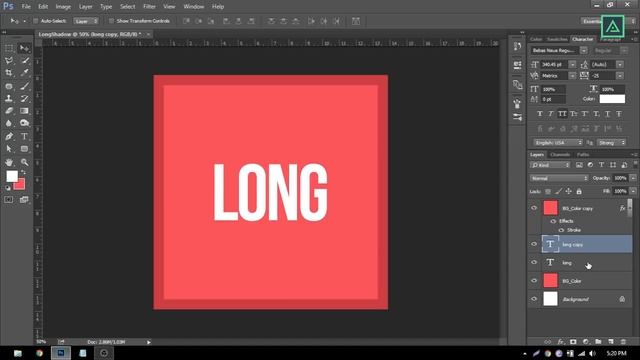Image resolution: width=640 pixels, height=360 pixels.
Task: Select the Pen tool
Action: 9,136
